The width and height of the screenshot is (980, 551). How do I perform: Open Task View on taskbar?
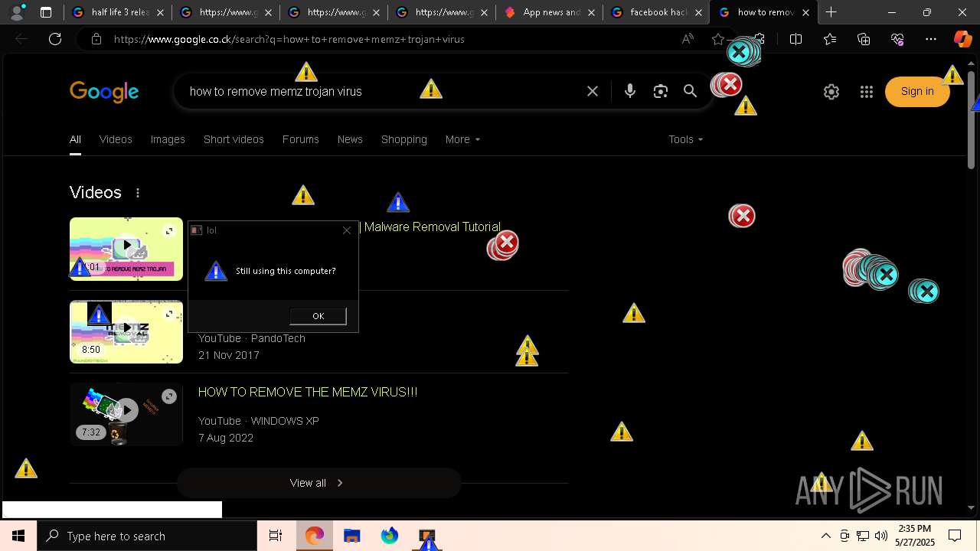tap(276, 536)
